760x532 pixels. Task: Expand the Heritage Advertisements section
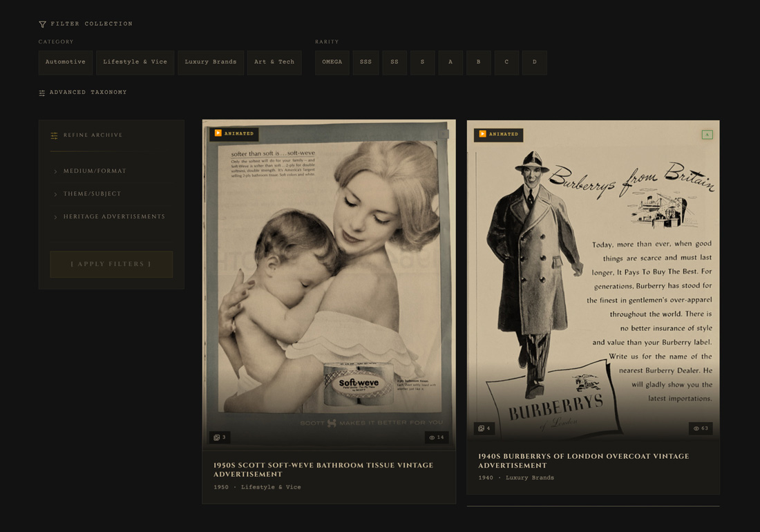[114, 217]
